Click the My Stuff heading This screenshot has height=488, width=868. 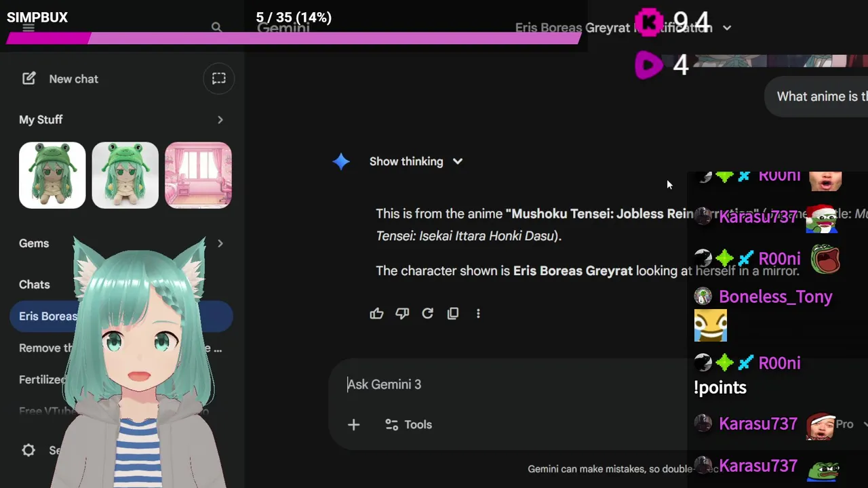click(x=41, y=119)
